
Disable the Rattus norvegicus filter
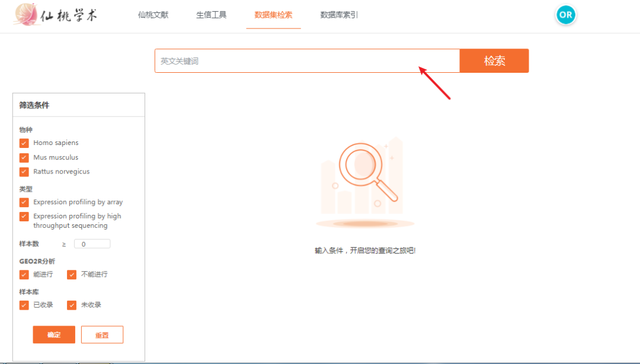pos(24,172)
